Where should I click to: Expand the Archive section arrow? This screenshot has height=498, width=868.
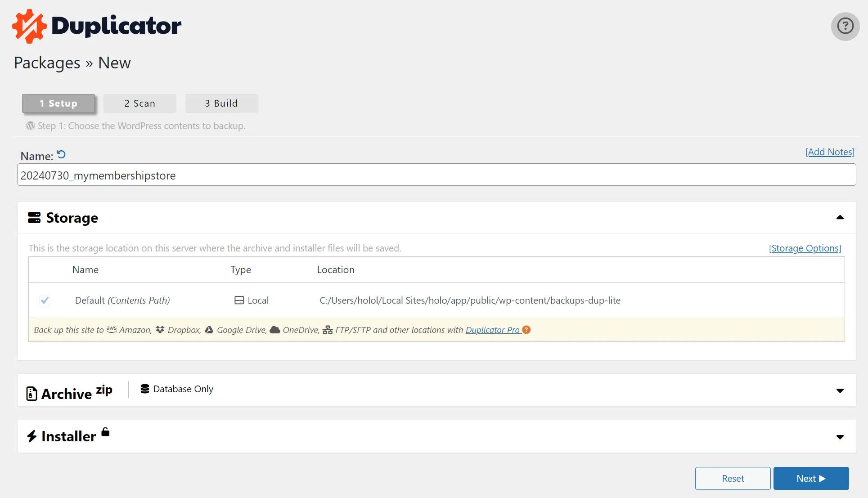pos(840,390)
